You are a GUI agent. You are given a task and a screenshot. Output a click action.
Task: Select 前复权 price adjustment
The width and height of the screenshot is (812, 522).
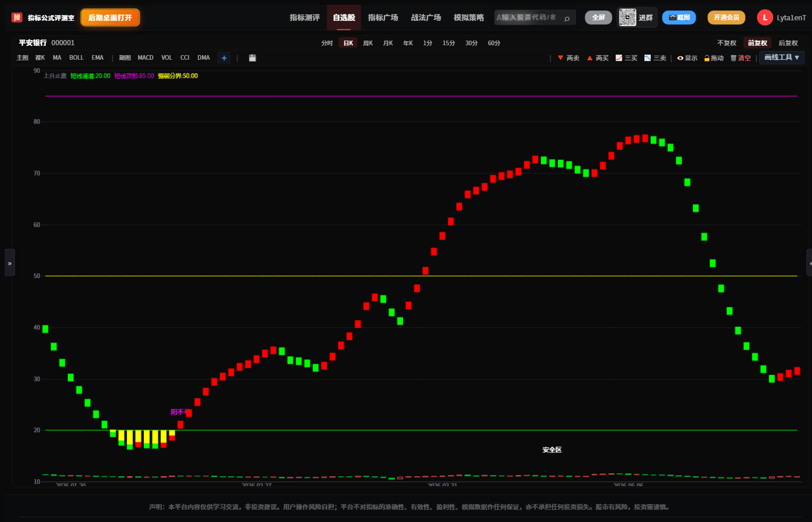click(x=757, y=43)
